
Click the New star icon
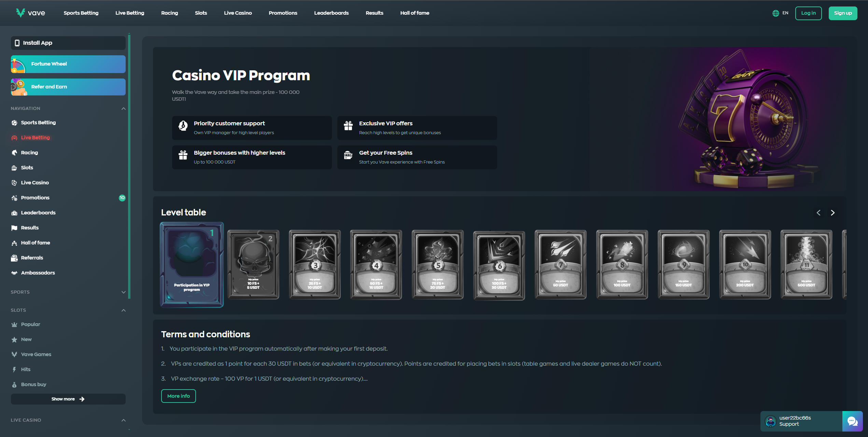14,340
